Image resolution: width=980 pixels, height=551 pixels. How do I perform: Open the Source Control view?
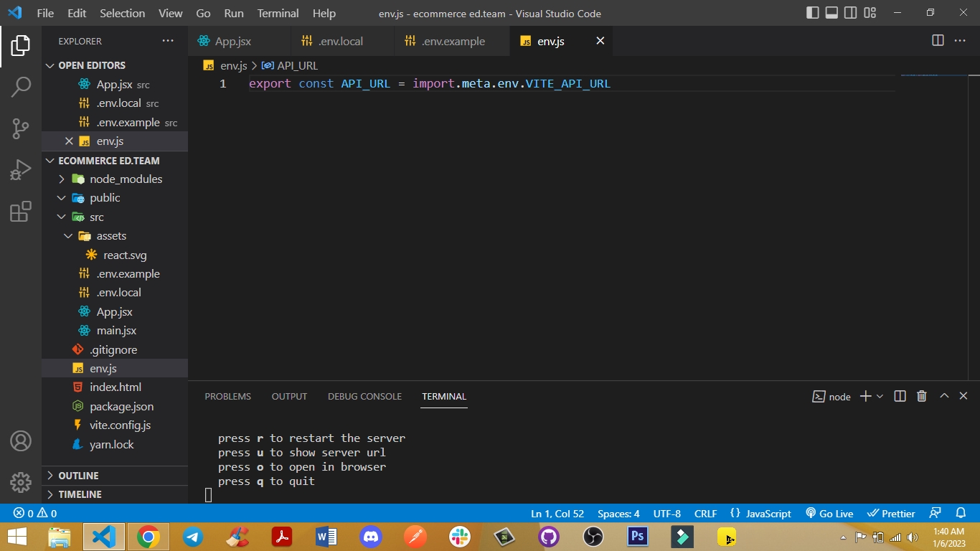[21, 128]
